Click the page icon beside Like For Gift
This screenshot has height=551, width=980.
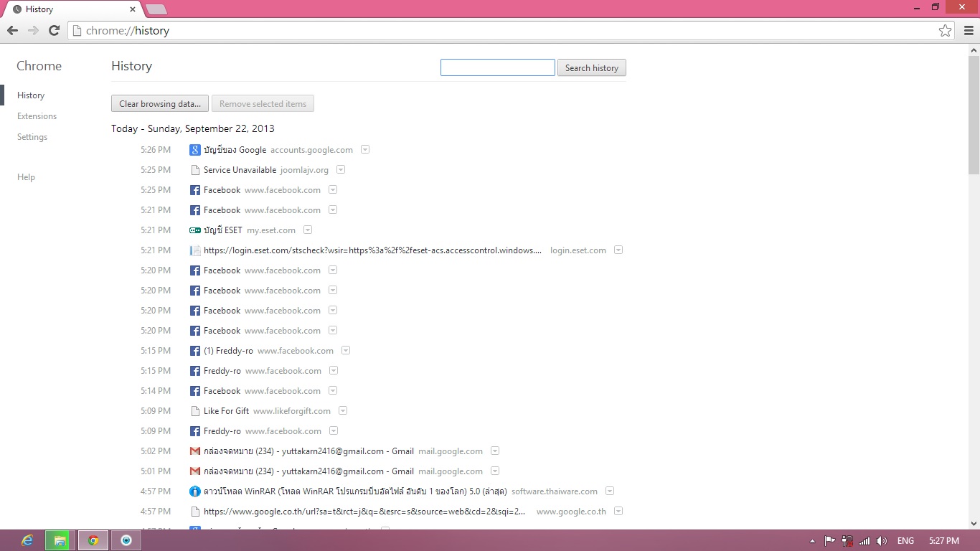tap(194, 411)
